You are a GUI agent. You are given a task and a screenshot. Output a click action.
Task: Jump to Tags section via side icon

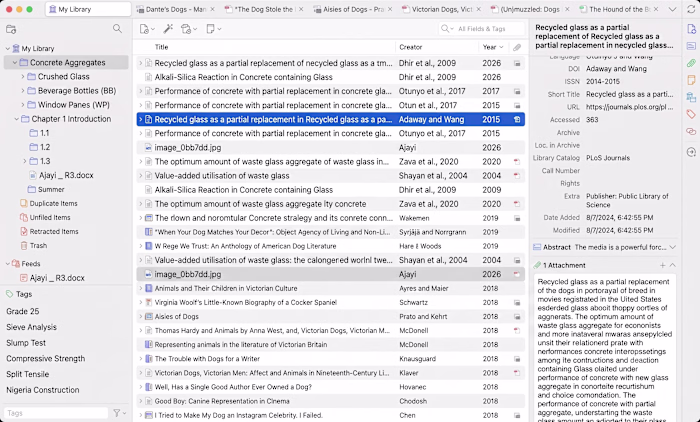tap(691, 114)
